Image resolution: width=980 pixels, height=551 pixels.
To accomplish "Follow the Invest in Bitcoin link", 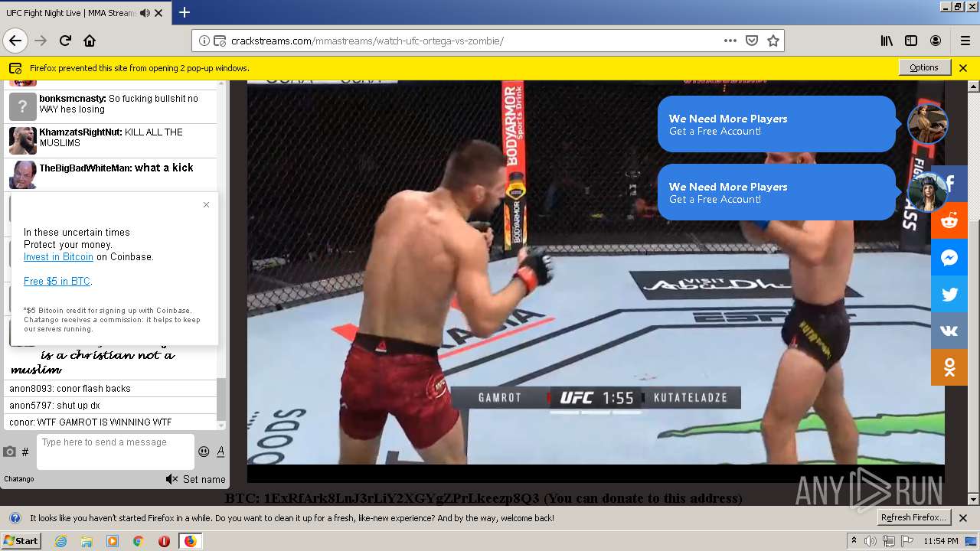I will [58, 257].
